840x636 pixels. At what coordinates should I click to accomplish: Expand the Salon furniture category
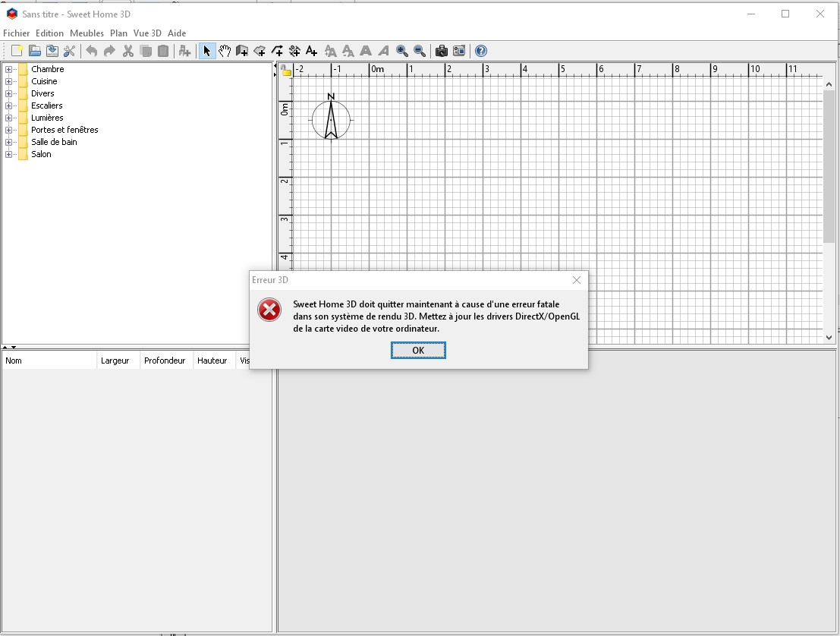[x=8, y=154]
